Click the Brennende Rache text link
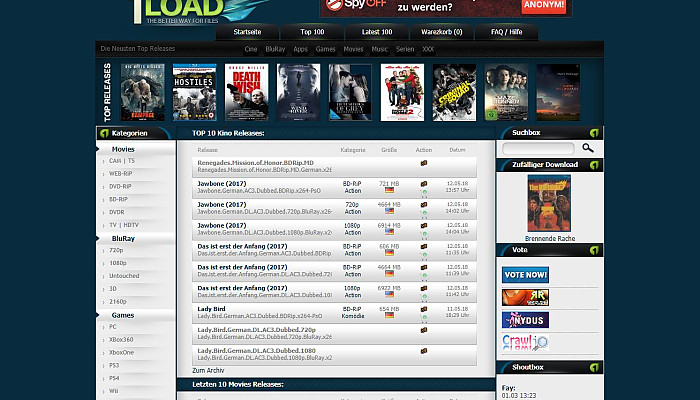Viewport: 700px width, 400px height. tap(550, 238)
